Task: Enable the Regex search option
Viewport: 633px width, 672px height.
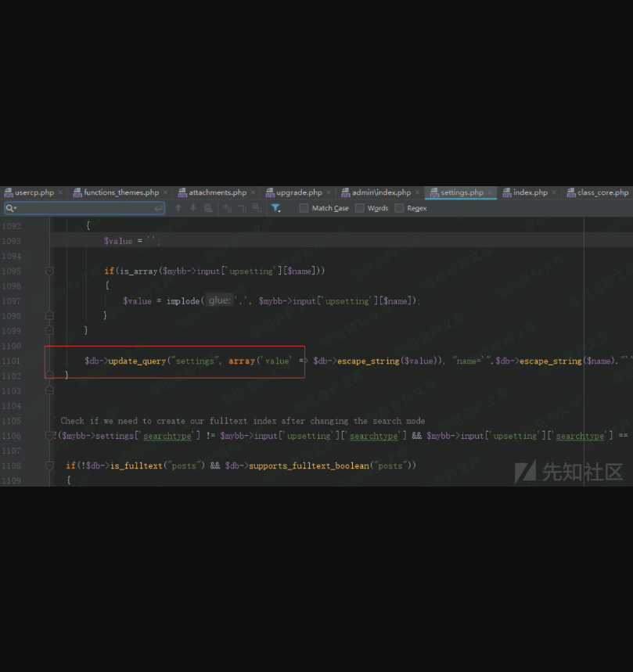Action: click(399, 208)
